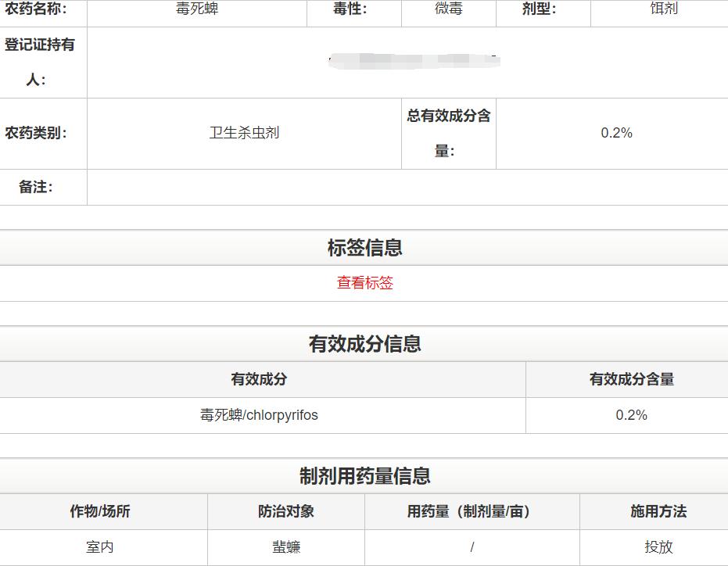Click the 蜚蠊 control target cell
This screenshot has height=566, width=728.
click(286, 547)
